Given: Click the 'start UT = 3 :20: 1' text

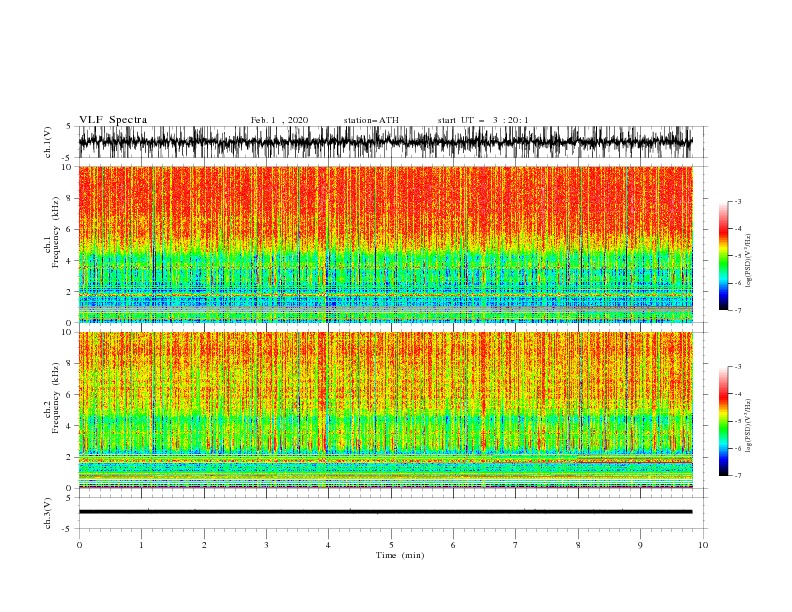Looking at the screenshot, I should [x=483, y=120].
